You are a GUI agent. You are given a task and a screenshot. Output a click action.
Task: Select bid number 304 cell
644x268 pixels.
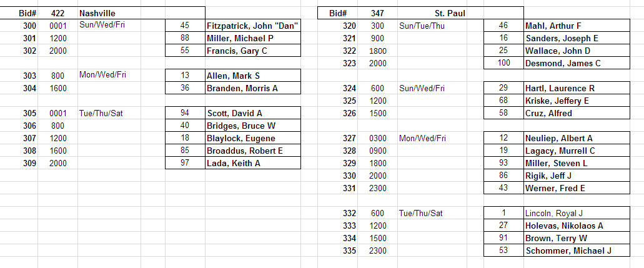(x=26, y=88)
